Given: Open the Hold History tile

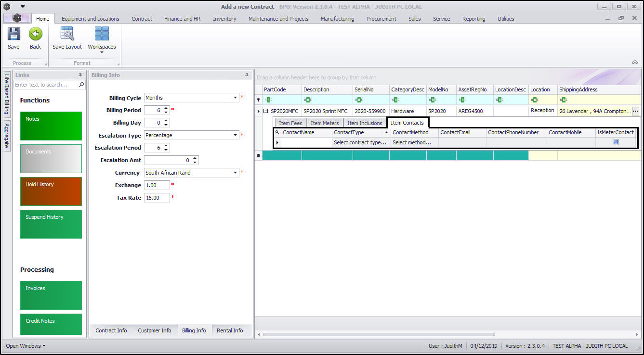Looking at the screenshot, I should pyautogui.click(x=51, y=191).
